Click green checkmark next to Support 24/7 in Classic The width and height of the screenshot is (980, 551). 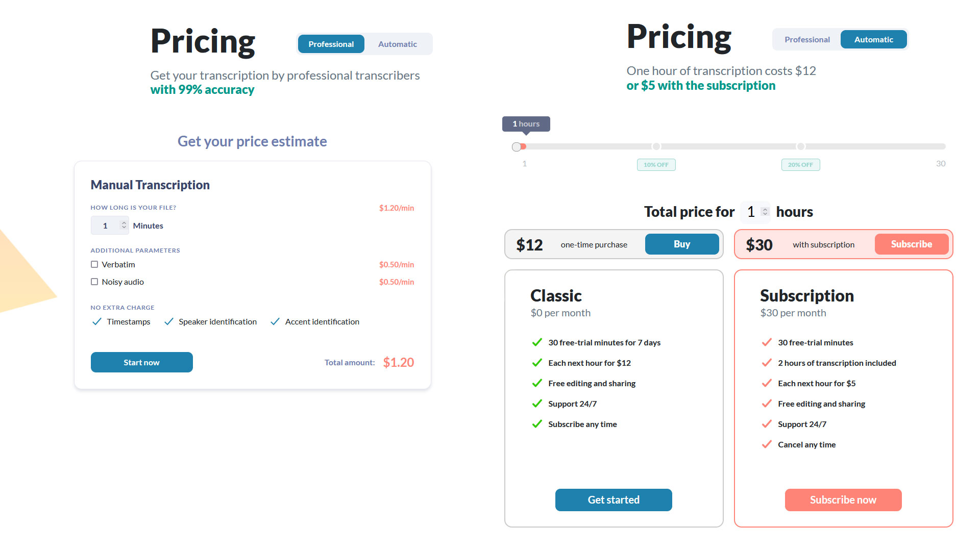(537, 404)
